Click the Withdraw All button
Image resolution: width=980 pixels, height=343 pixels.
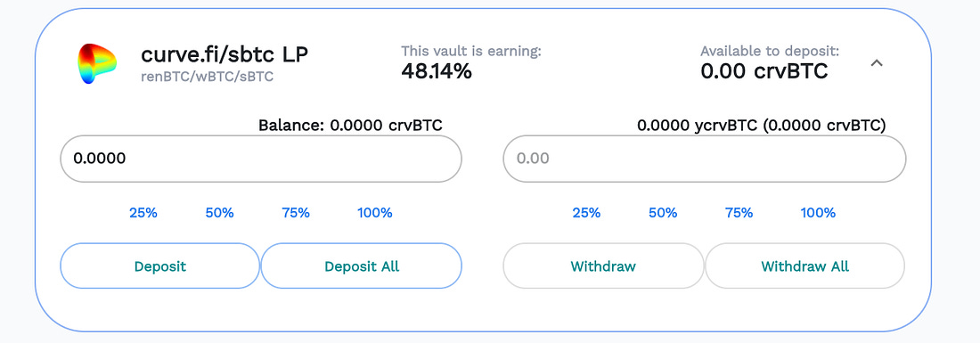click(805, 266)
